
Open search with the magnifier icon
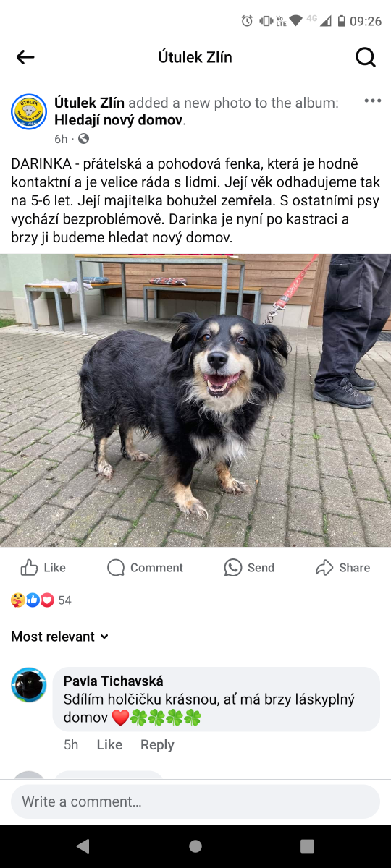tap(366, 57)
